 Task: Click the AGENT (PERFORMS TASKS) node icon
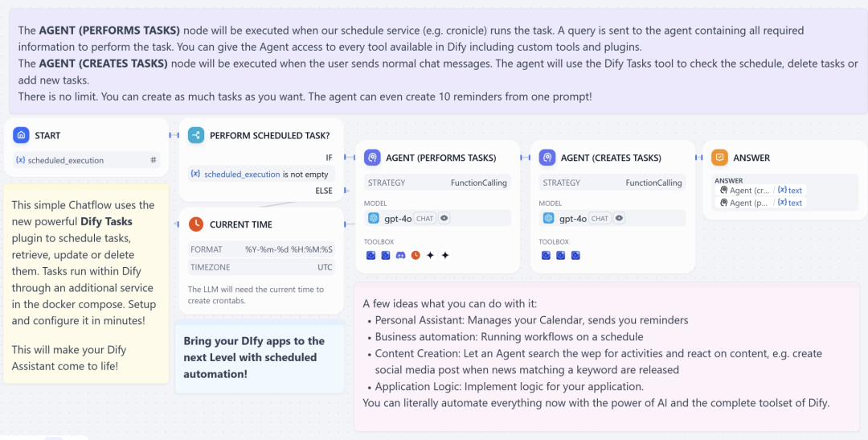tap(372, 158)
